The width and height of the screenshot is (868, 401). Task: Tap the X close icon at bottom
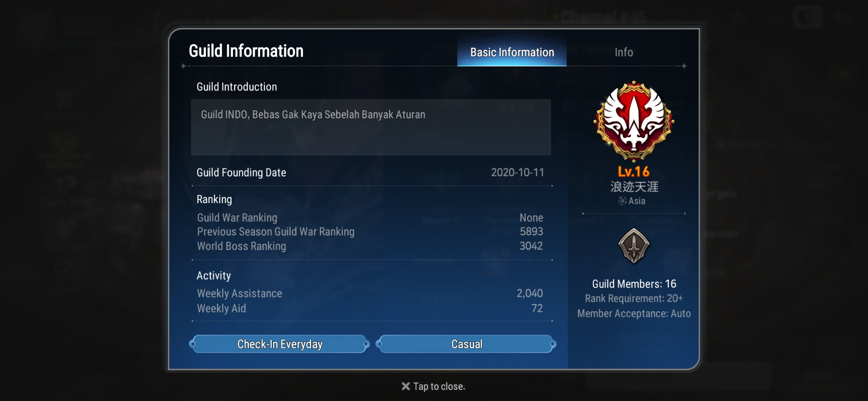coord(406,386)
